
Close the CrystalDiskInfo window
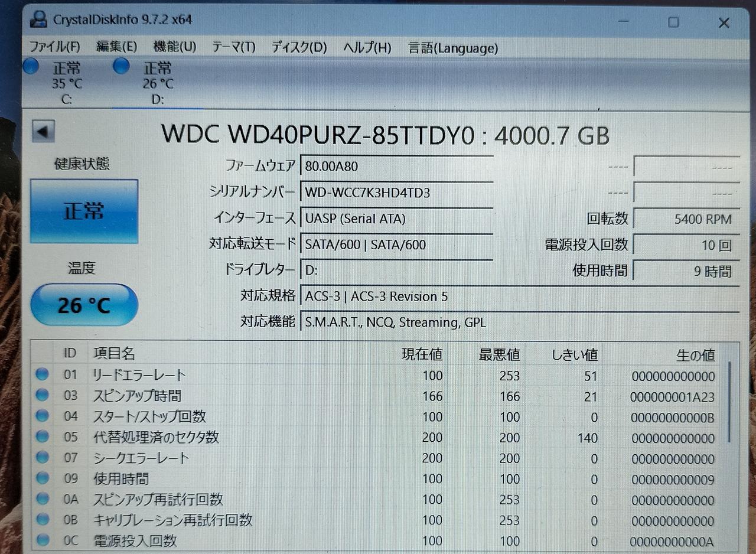point(724,22)
